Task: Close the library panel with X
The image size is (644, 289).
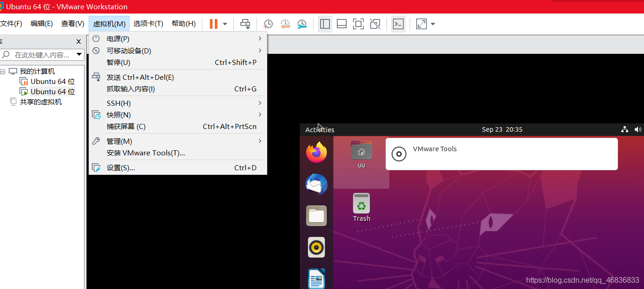Action: point(78,41)
